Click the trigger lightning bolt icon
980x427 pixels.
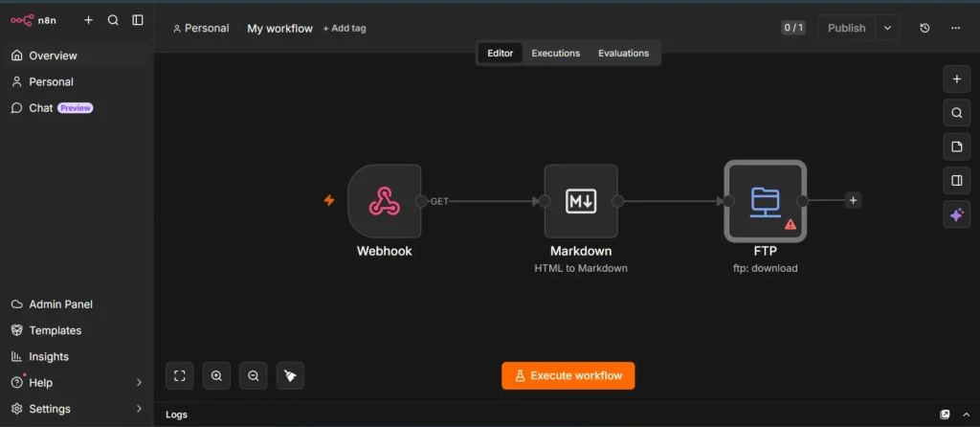(329, 200)
